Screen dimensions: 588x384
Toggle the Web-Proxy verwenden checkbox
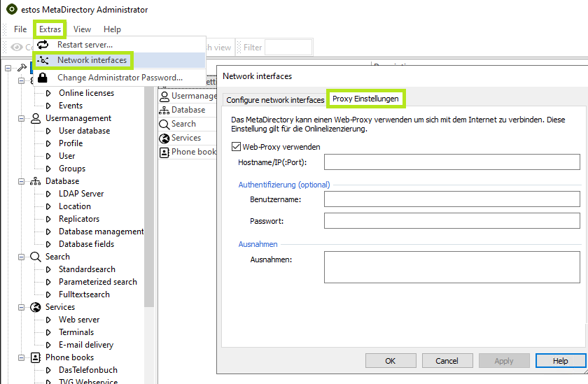(x=236, y=147)
